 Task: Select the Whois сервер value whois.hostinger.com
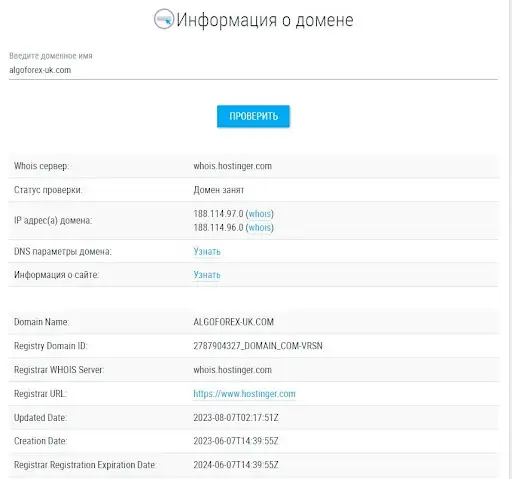click(x=232, y=166)
